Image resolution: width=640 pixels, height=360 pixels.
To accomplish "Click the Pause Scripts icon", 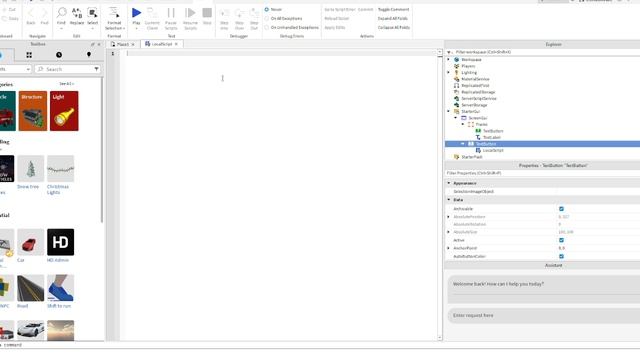I will click(171, 13).
